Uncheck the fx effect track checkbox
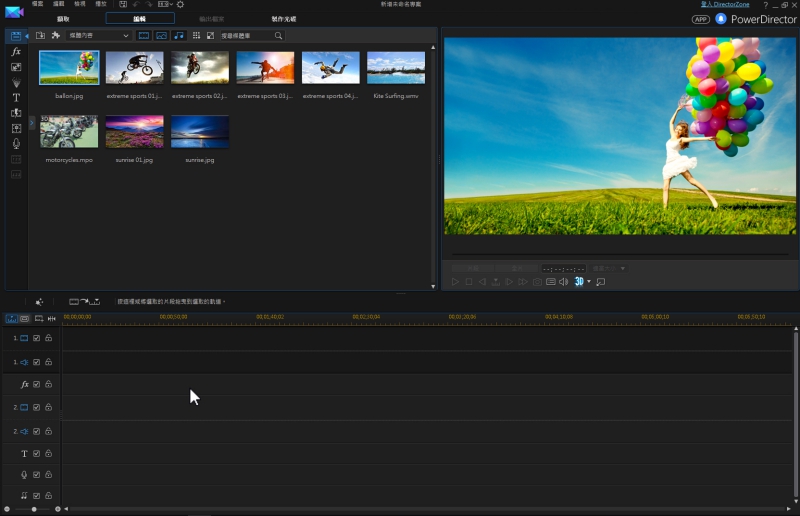Image resolution: width=800 pixels, height=516 pixels. pos(37,384)
